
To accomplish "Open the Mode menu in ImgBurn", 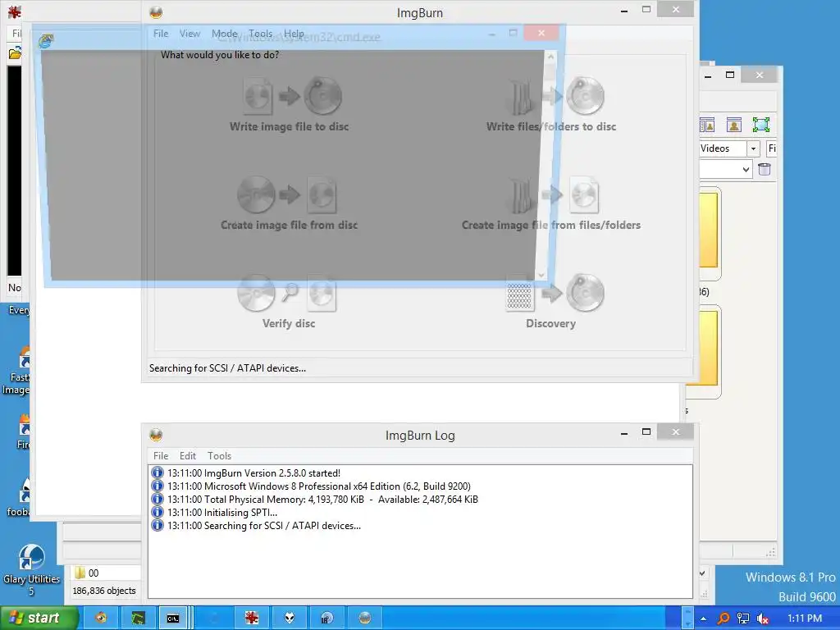I will point(225,33).
